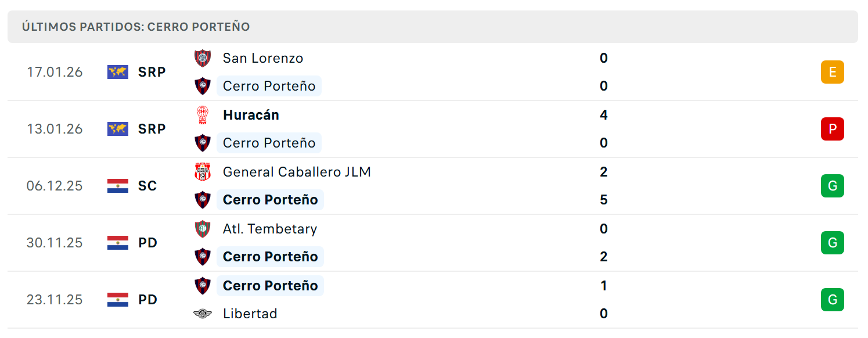Click the Huracán balloon crest icon
868x338 pixels.
(203, 115)
